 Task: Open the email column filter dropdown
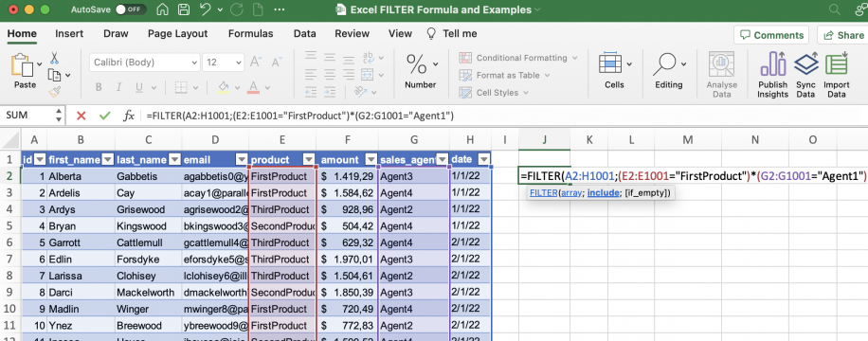[242, 160]
